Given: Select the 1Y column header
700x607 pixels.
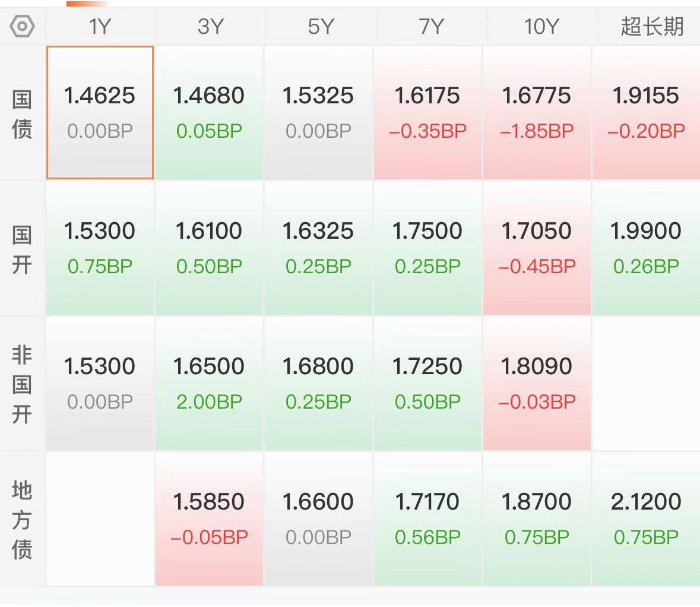Looking at the screenshot, I should pos(100,26).
